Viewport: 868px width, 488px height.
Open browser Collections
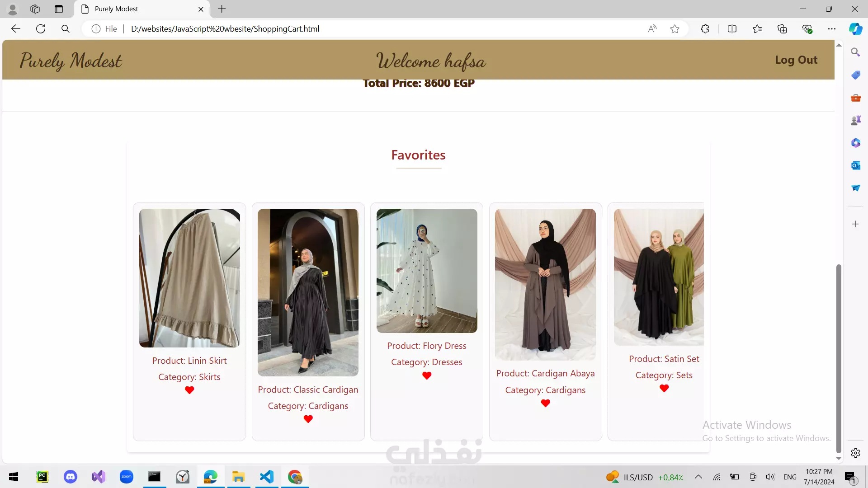click(x=782, y=29)
